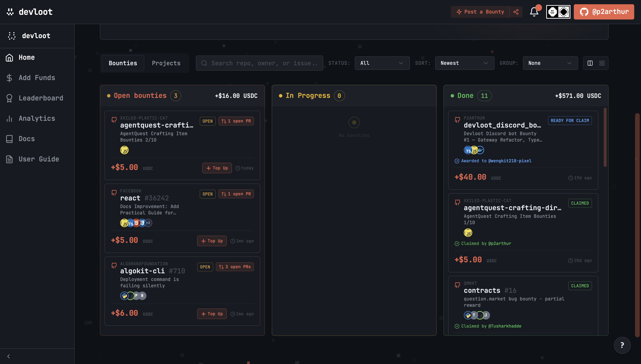Click the Done column scrollbar
Screen dimensions: 641x364
tap(605, 137)
